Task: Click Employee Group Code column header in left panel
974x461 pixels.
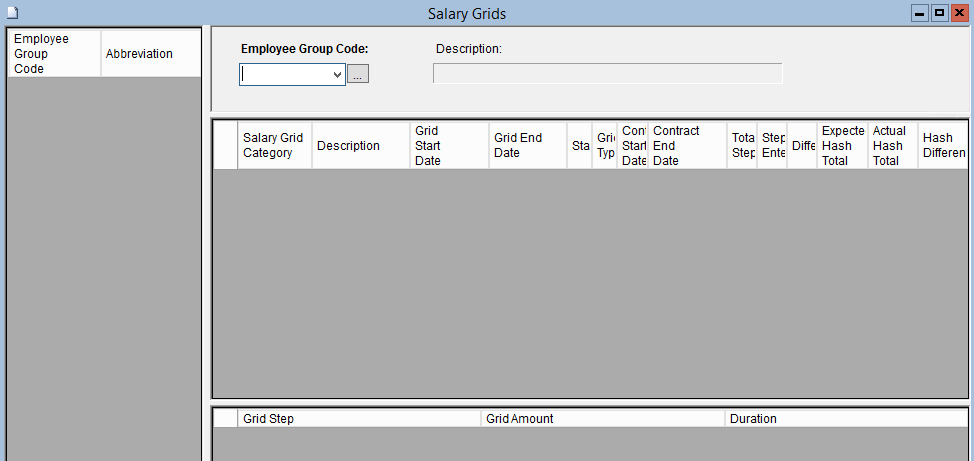Action: (x=54, y=54)
